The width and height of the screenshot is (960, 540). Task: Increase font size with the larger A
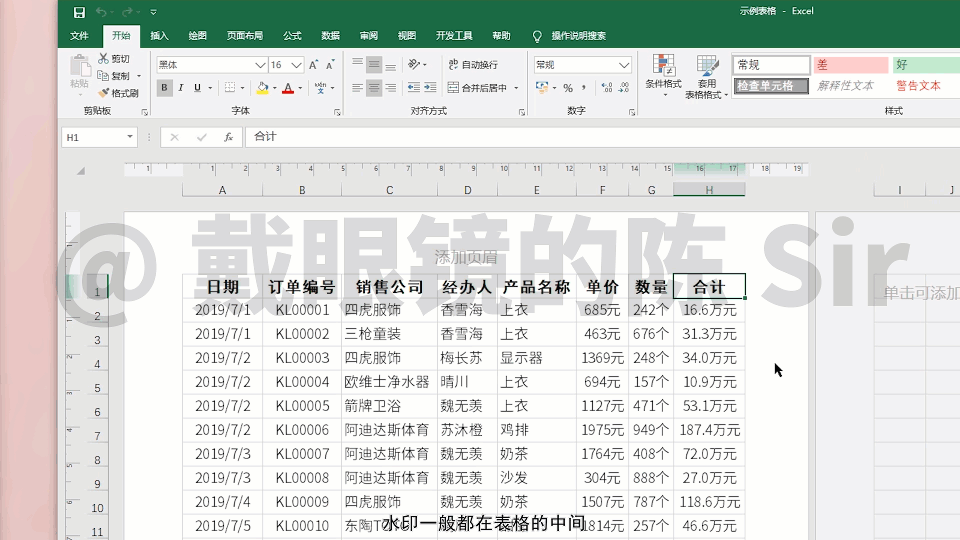coord(313,65)
